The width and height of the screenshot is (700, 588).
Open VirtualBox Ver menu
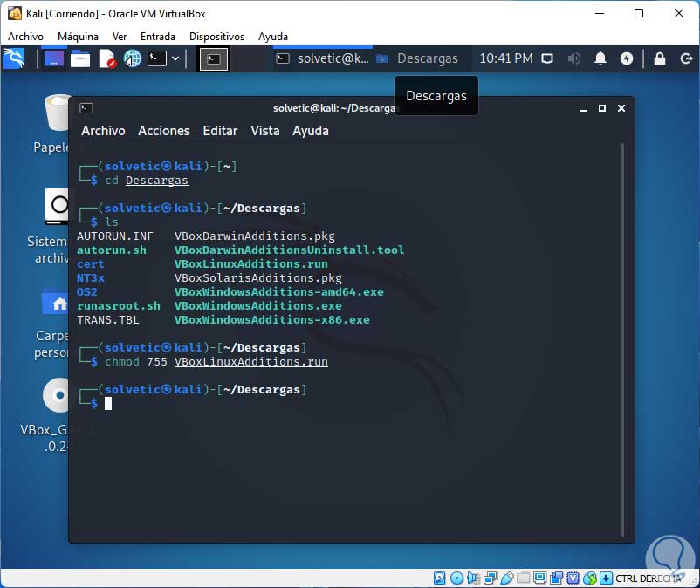click(120, 37)
